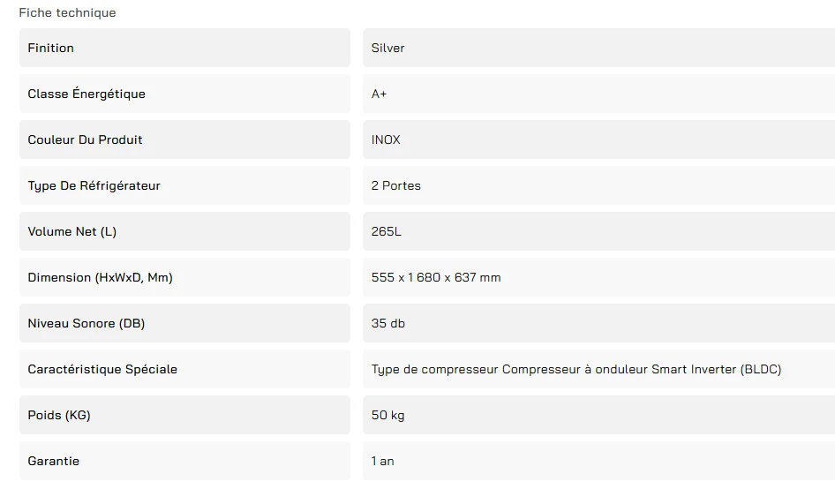Select the Silver finish value

click(x=388, y=48)
